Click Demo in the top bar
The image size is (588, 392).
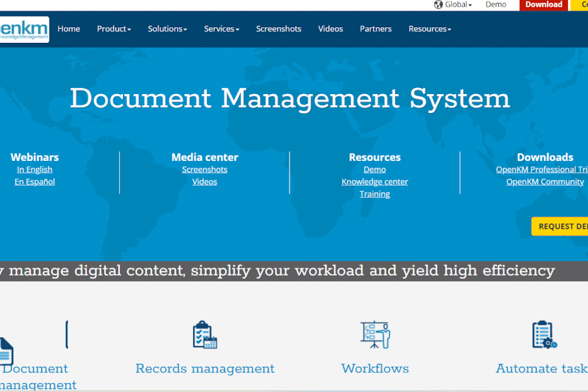(x=496, y=5)
